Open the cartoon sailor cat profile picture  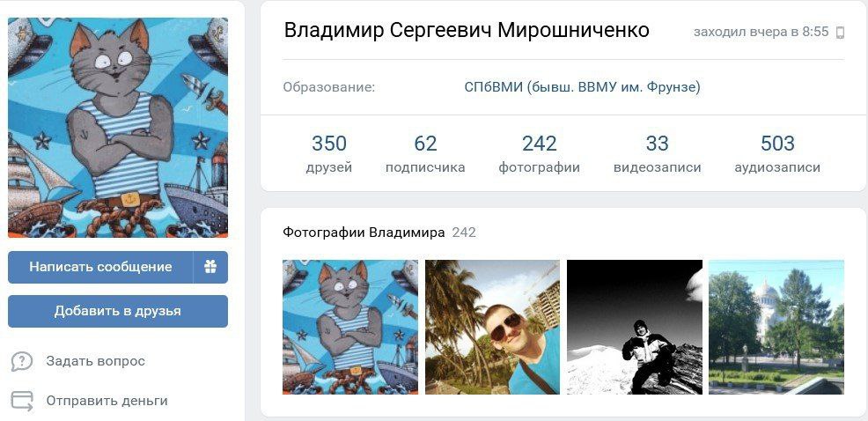point(118,128)
